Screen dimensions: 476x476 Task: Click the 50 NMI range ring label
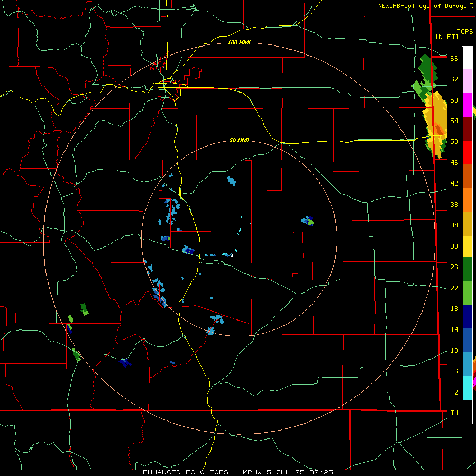(239, 140)
